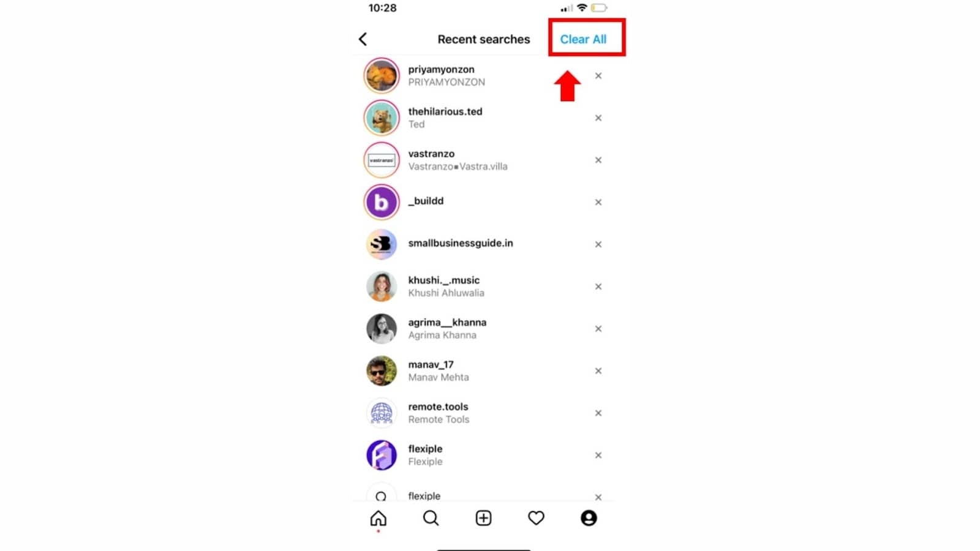This screenshot has width=980, height=551.
Task: Remove vastranzo search entry
Action: (x=598, y=160)
